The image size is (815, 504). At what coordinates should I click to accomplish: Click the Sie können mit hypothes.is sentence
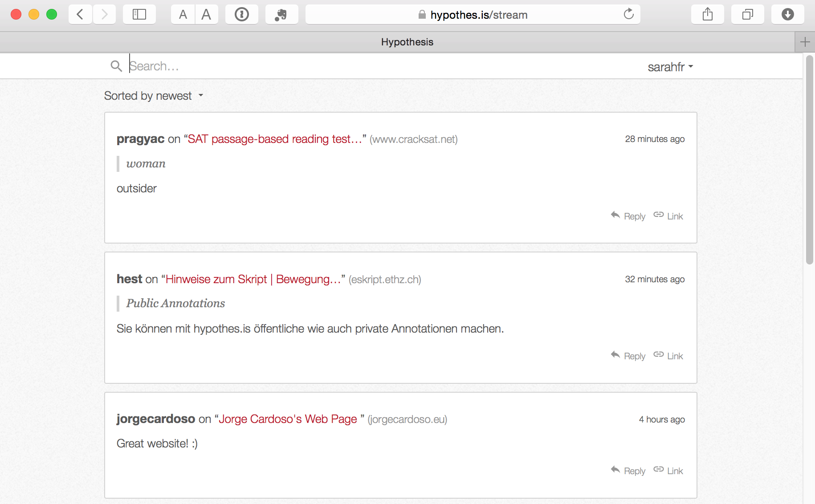(310, 329)
